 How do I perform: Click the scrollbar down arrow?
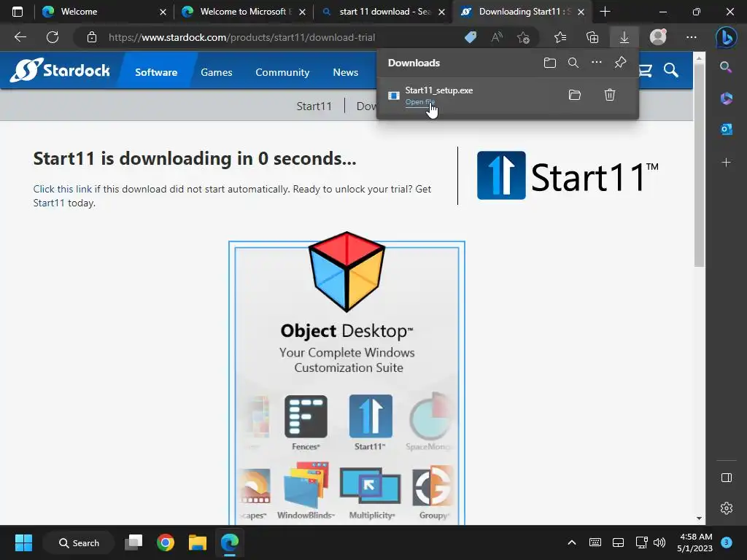click(699, 518)
